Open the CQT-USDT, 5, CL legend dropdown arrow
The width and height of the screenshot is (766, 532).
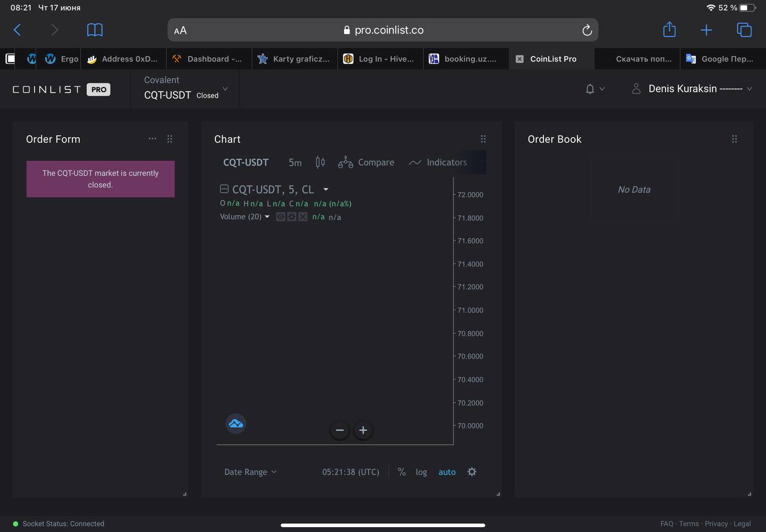tap(326, 189)
